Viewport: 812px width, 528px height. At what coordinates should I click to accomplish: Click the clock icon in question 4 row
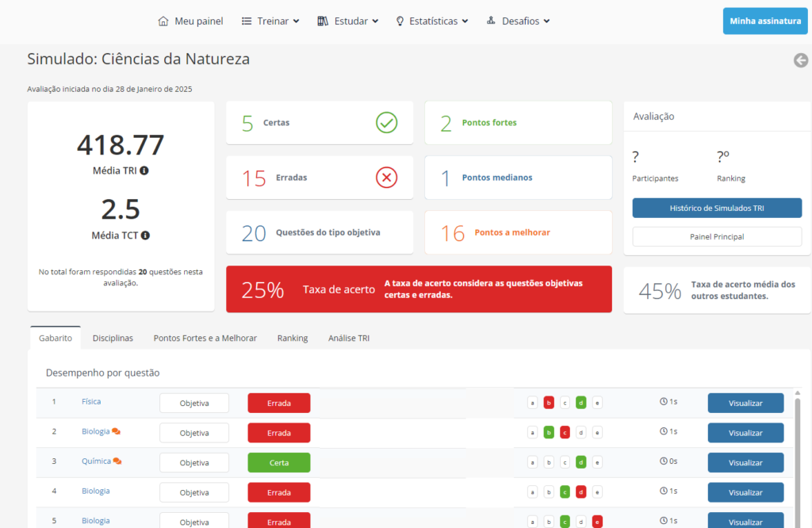point(664,491)
